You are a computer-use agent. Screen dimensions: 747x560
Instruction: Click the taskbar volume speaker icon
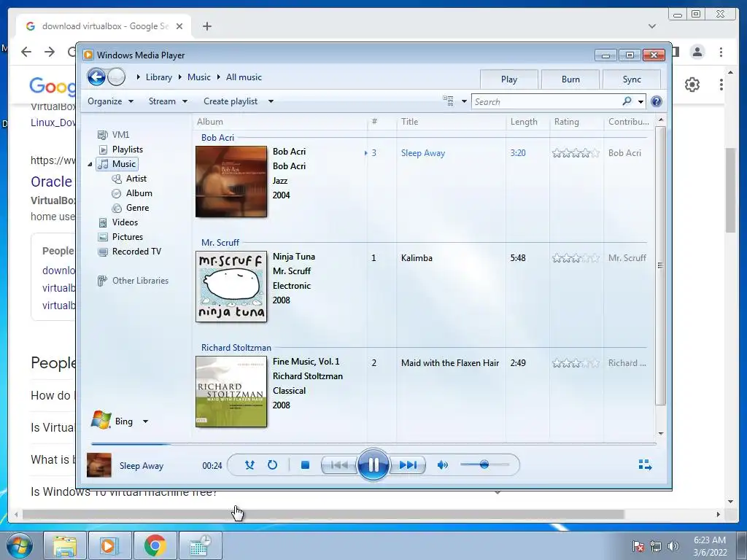(x=673, y=546)
